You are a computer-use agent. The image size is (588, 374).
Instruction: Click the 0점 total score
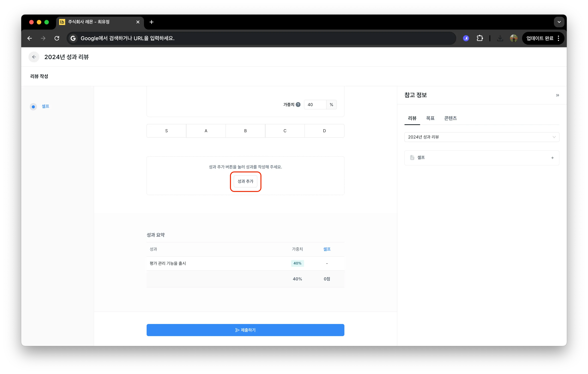coord(327,279)
